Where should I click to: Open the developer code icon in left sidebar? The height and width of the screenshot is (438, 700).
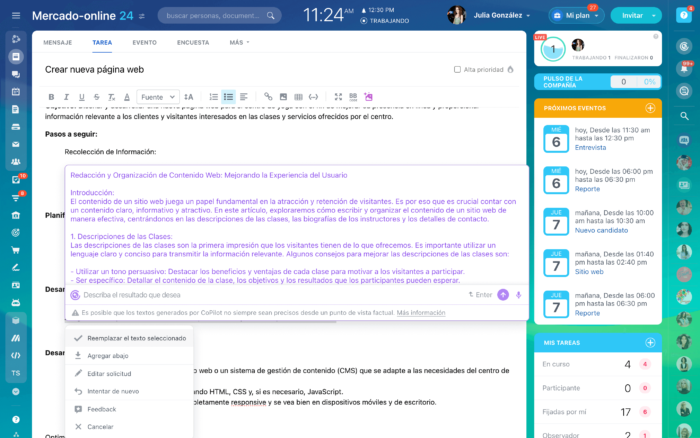click(16, 356)
